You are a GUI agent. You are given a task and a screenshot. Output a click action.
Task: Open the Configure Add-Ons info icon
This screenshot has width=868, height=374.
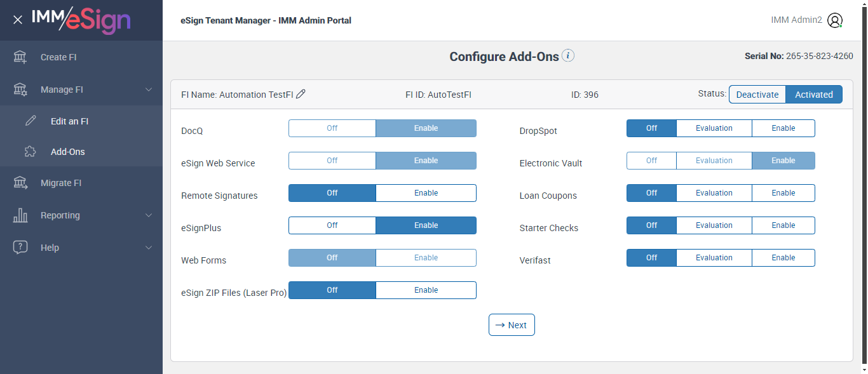click(x=568, y=56)
